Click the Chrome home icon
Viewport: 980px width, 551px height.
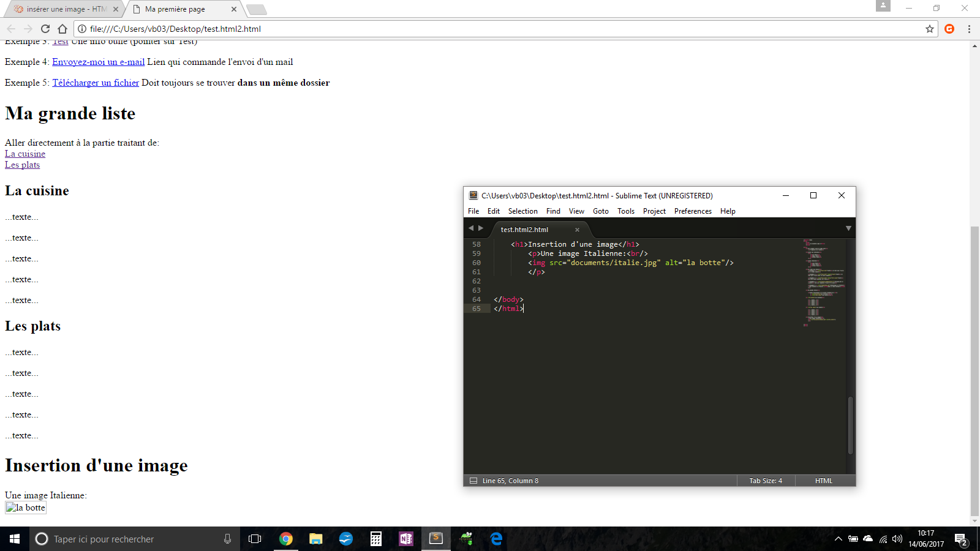coord(61,29)
